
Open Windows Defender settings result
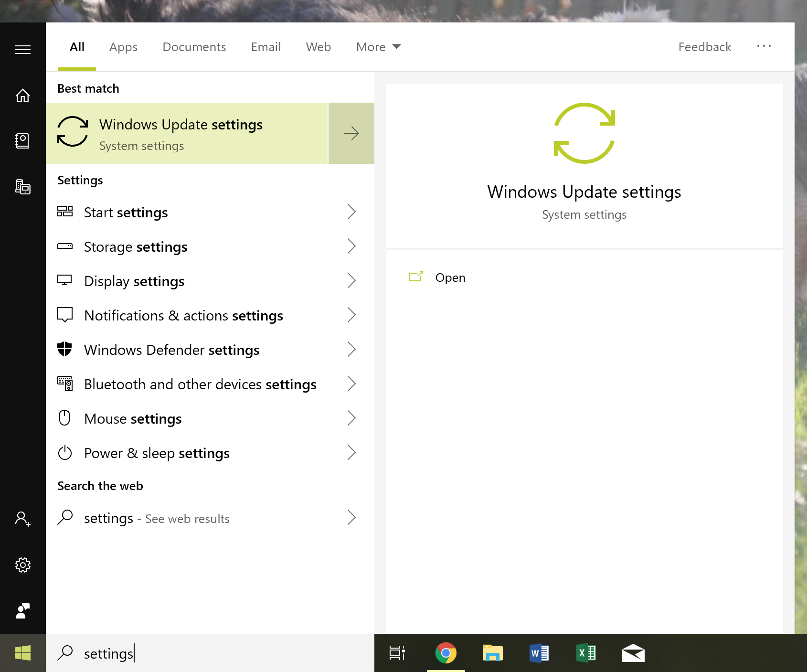click(210, 349)
